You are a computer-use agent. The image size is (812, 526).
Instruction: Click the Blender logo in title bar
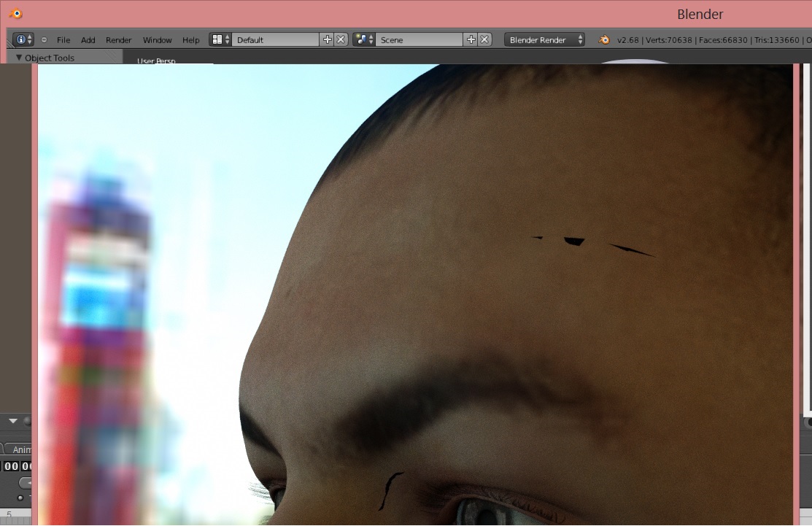(x=16, y=14)
